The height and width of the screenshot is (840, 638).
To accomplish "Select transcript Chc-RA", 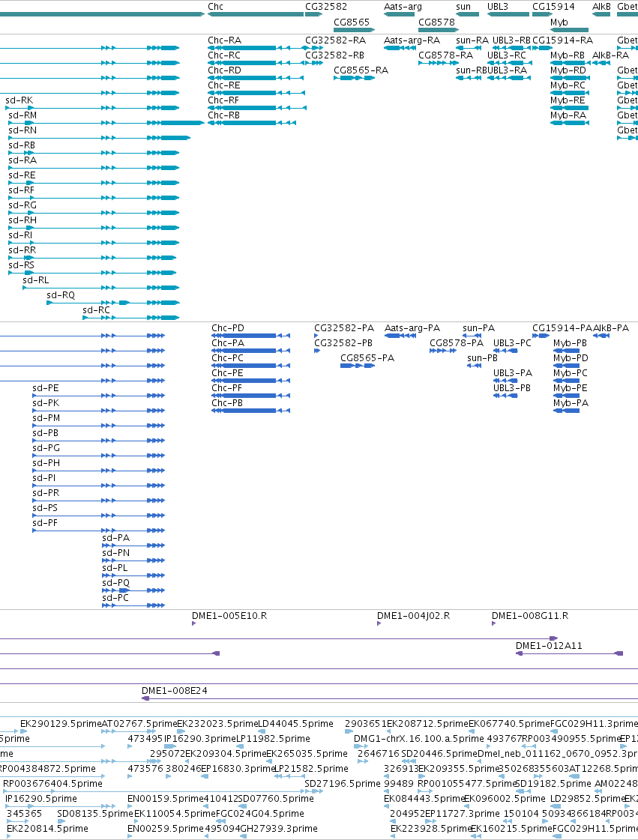I will [x=225, y=40].
